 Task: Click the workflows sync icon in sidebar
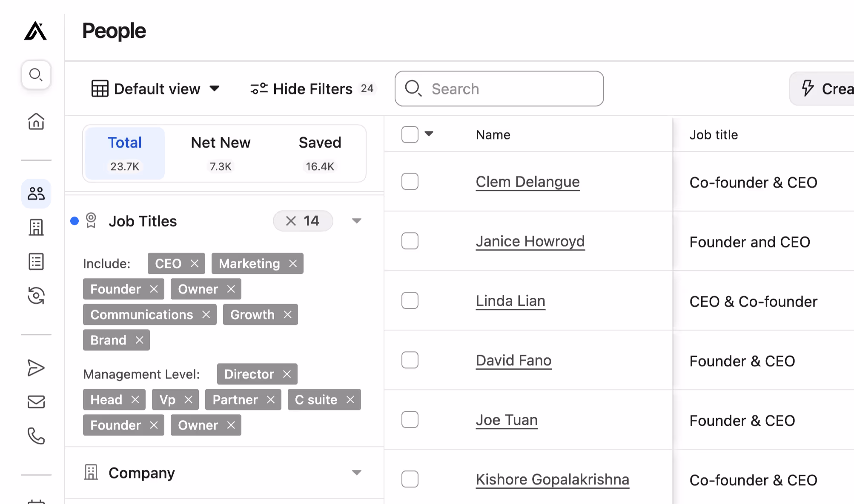coord(36,296)
